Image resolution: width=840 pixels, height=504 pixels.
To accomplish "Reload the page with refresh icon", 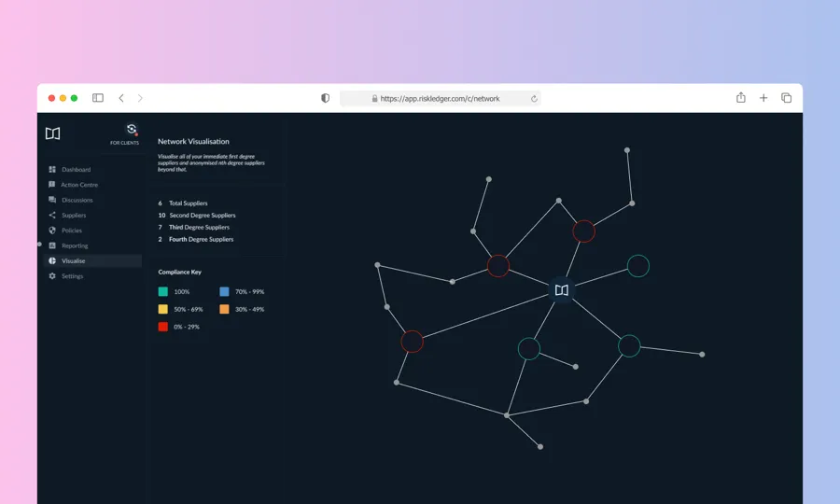I will [x=534, y=99].
